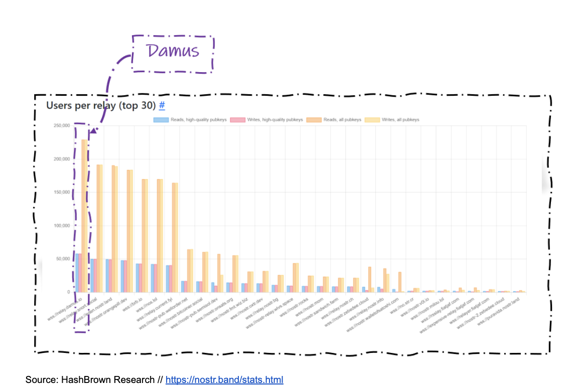The image size is (565, 392).
Task: Open the nostr.band/stats.html source link
Action: click(224, 380)
